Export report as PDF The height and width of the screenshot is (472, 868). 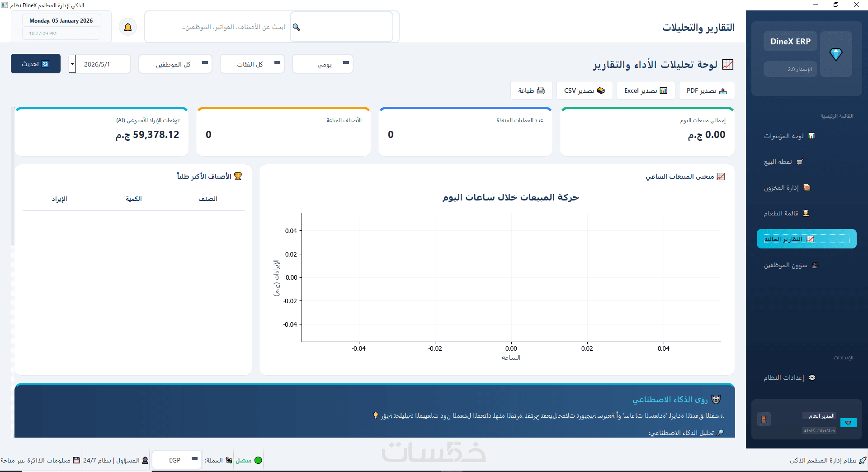[x=707, y=91]
